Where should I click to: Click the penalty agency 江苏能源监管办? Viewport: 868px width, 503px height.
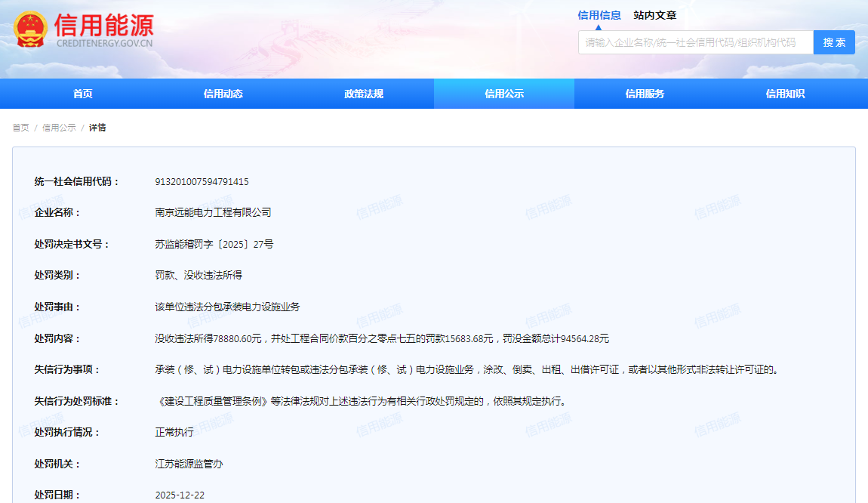[x=189, y=464]
